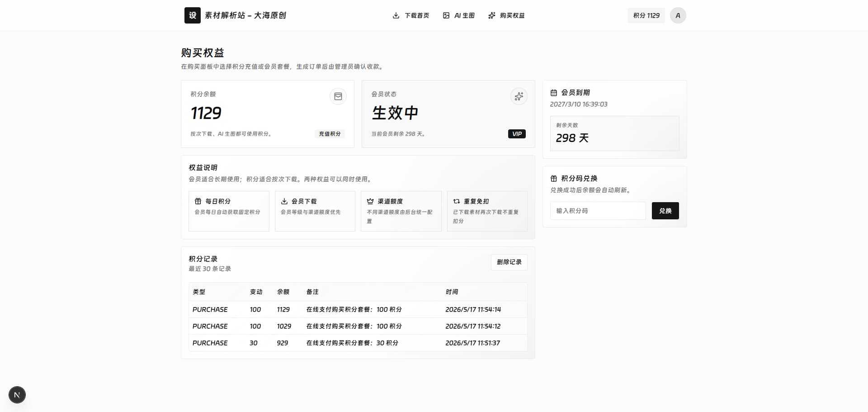Screen dimensions: 868x412
Task: Click the 时间 column header
Action: pos(452,292)
